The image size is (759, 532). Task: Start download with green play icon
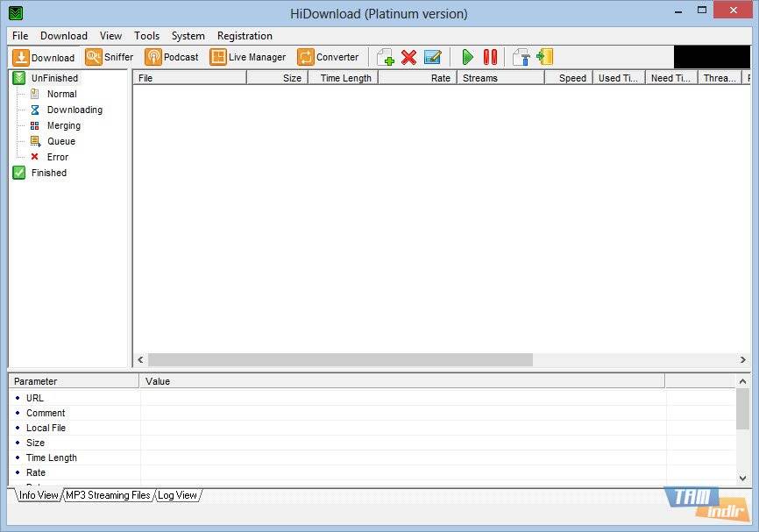click(467, 57)
